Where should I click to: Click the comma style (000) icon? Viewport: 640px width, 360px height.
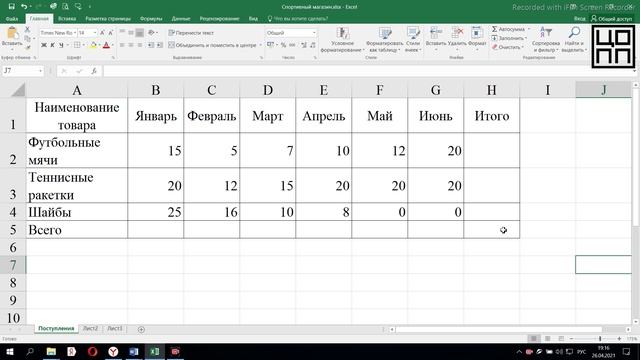[x=292, y=45]
